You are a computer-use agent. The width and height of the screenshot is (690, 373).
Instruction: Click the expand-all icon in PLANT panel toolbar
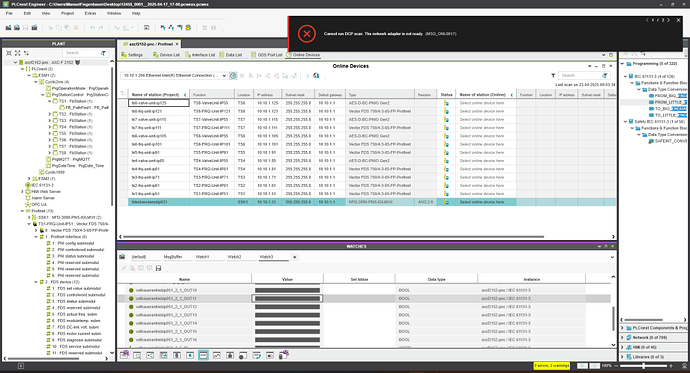pyautogui.click(x=18, y=53)
